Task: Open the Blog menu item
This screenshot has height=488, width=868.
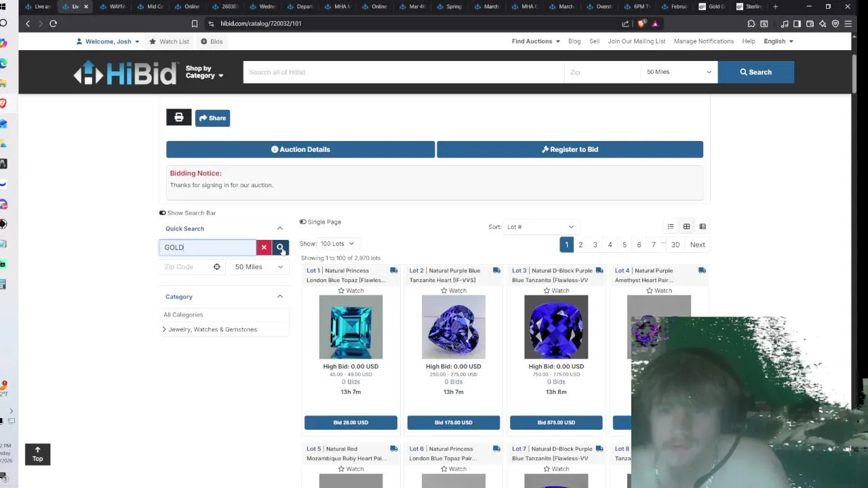Action: (x=574, y=41)
